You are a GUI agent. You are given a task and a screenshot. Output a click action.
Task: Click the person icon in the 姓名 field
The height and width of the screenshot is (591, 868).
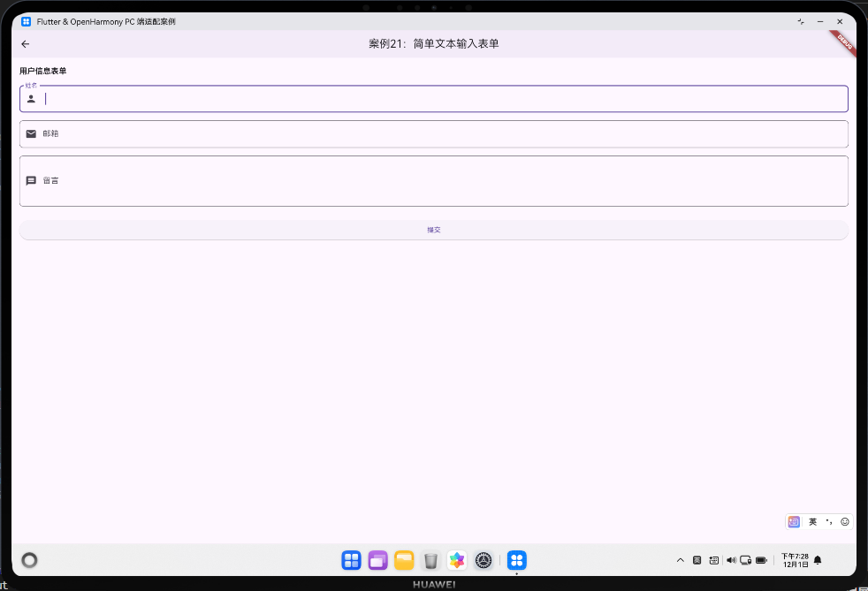pyautogui.click(x=32, y=98)
